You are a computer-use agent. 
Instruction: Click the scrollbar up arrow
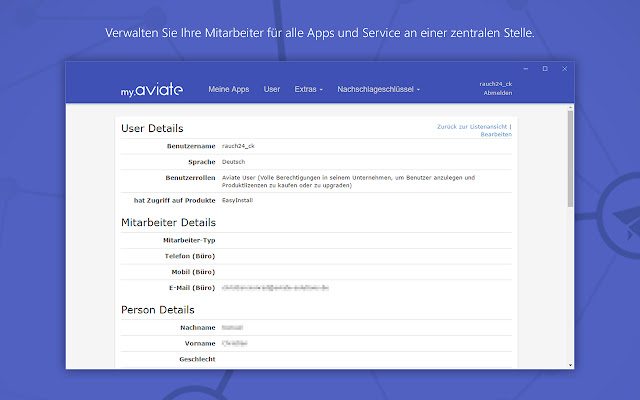(570, 107)
